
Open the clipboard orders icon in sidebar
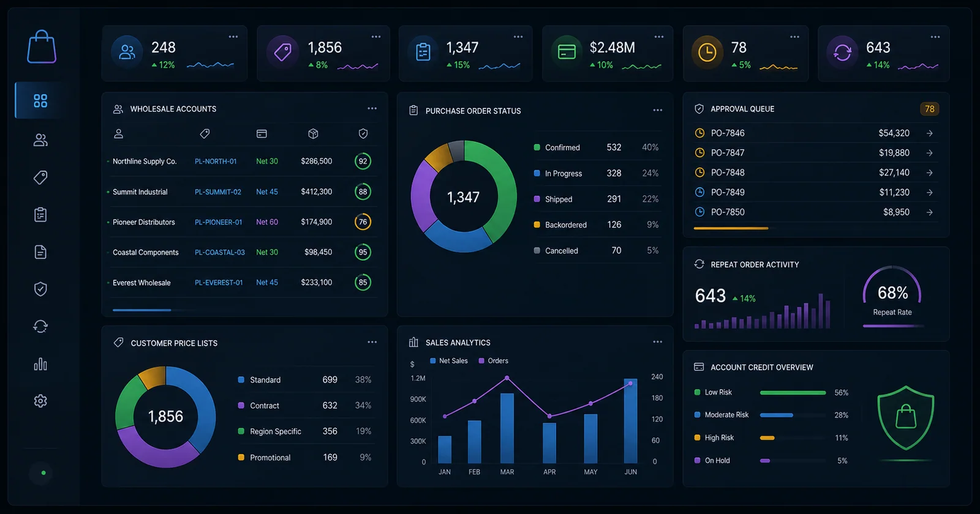(x=40, y=215)
